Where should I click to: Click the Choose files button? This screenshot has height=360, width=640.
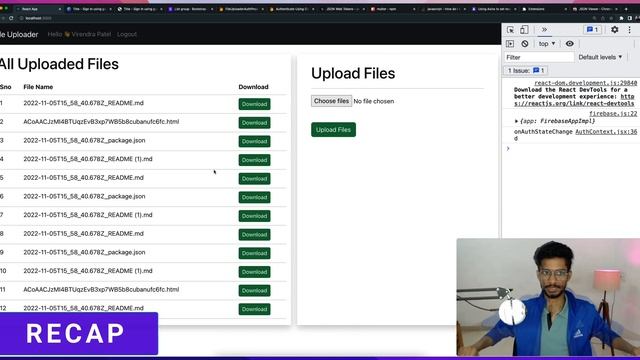(x=331, y=101)
